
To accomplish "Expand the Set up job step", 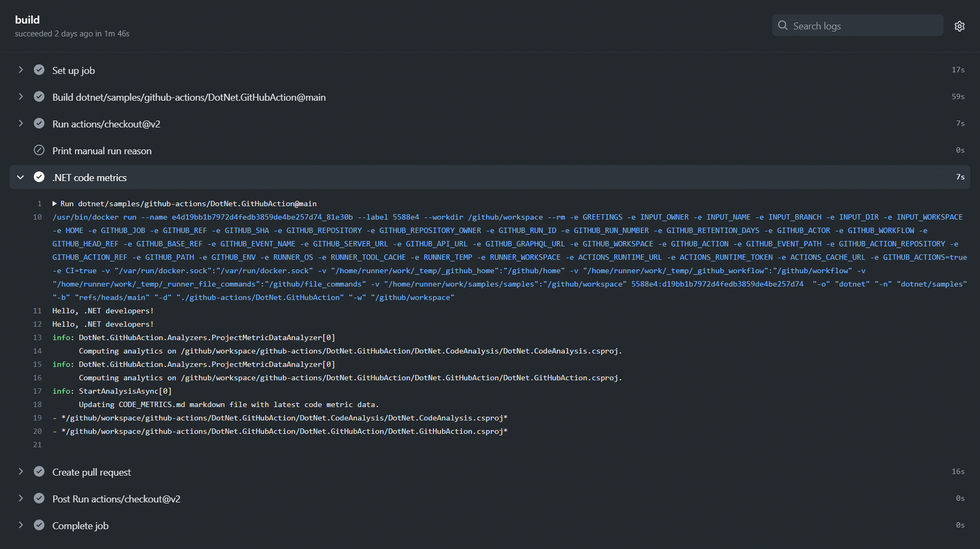I will pos(20,69).
